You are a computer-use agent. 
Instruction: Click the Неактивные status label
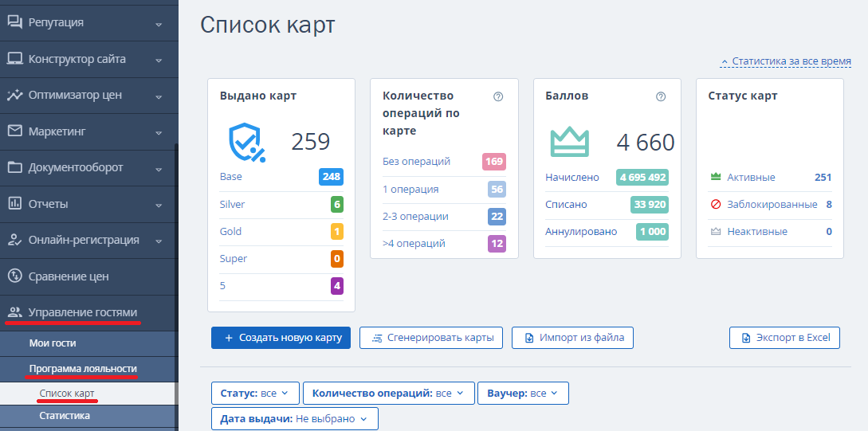pyautogui.click(x=757, y=231)
